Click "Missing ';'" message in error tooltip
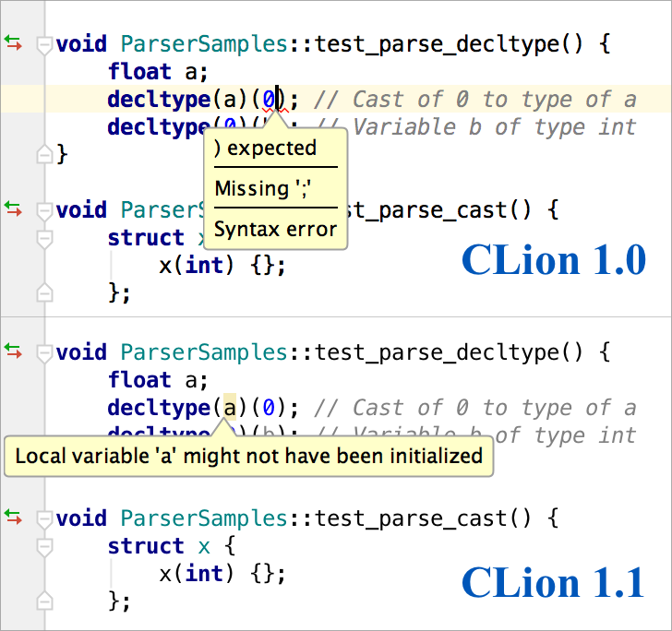Viewport: 672px width, 631px height. [x=262, y=188]
